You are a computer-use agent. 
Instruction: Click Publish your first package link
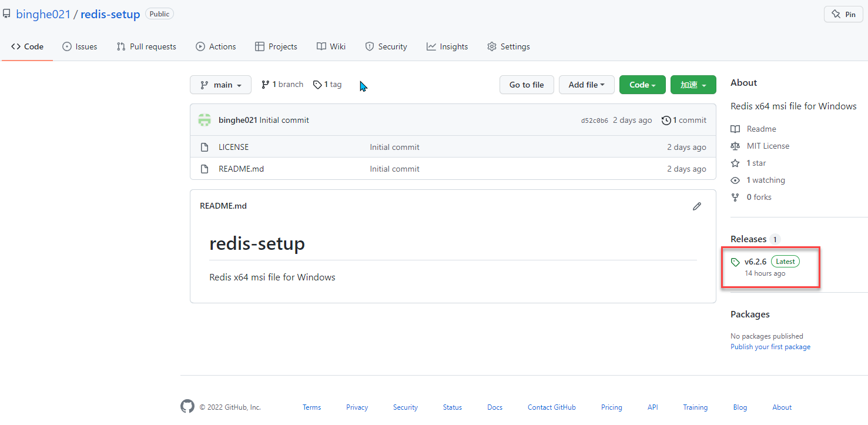pyautogui.click(x=770, y=347)
